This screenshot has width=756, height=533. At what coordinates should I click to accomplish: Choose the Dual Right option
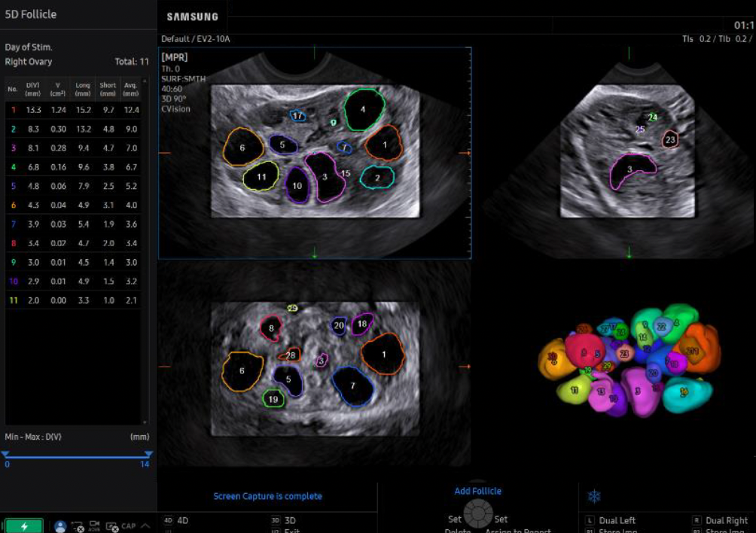[x=720, y=520]
